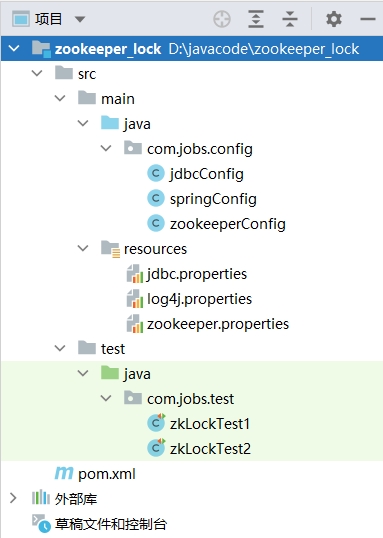Click the D:\javacode\zookeeper_lock path text
The image size is (383, 538).
click(x=264, y=49)
